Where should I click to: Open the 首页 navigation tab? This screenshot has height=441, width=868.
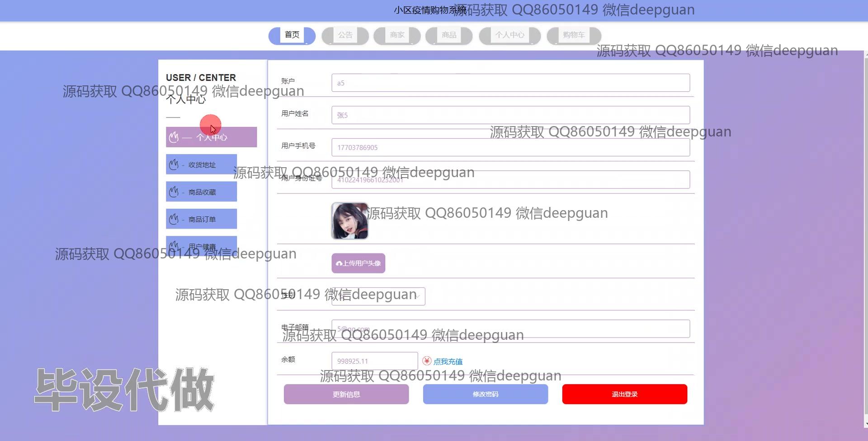click(x=292, y=35)
